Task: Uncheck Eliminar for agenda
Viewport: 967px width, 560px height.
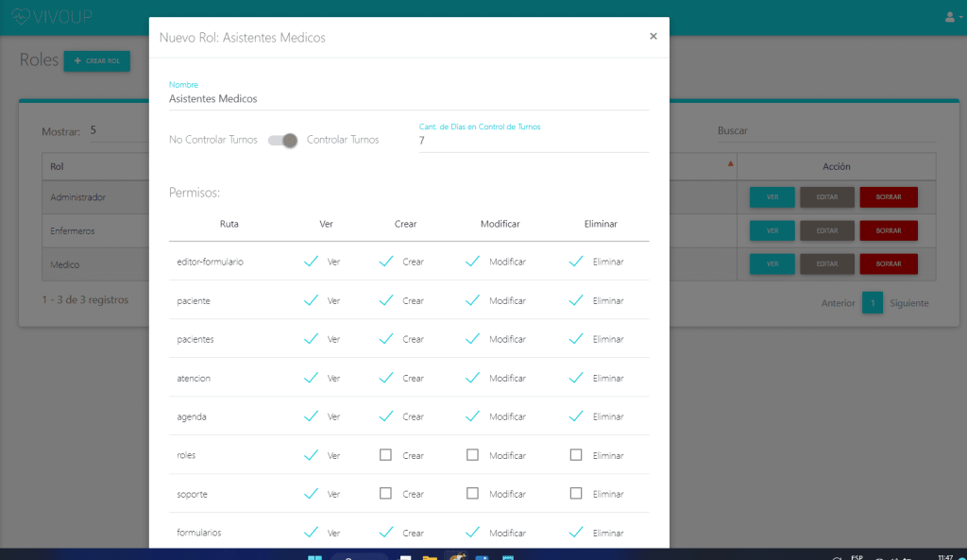Action: [576, 416]
